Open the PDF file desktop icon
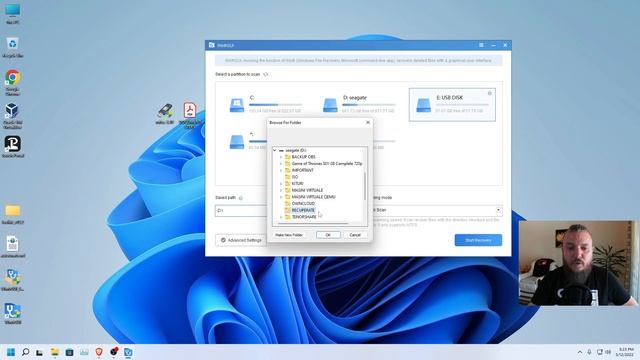Viewport: 640px width, 360px height. point(190,115)
